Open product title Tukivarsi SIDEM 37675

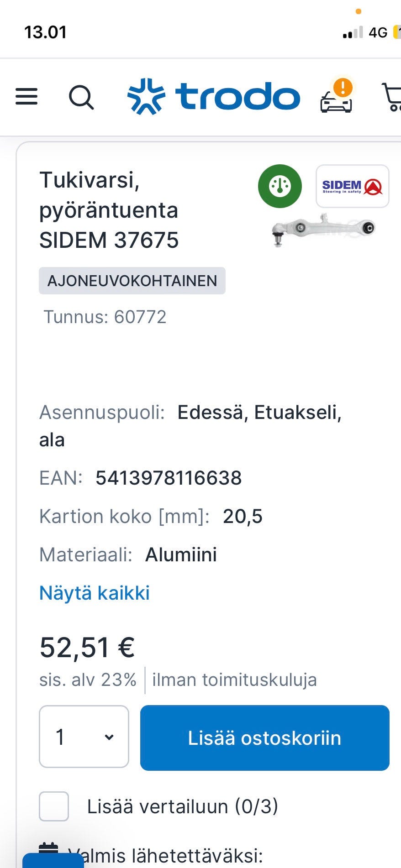109,210
